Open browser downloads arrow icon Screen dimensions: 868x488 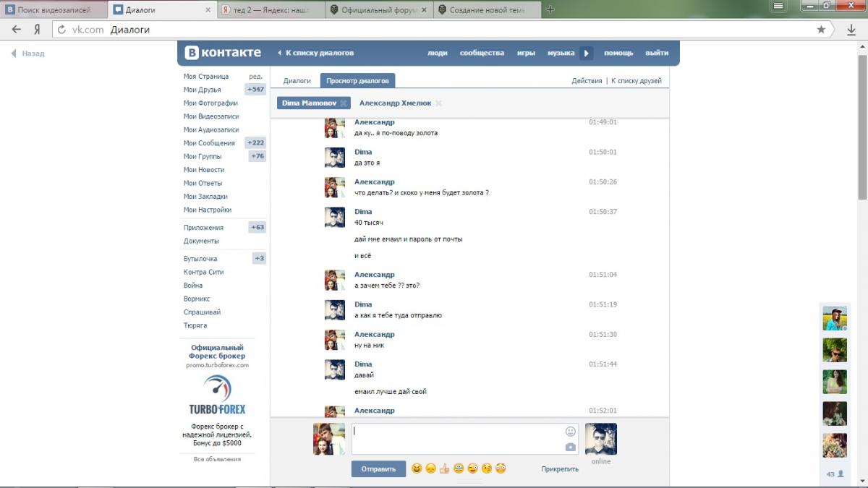click(851, 30)
